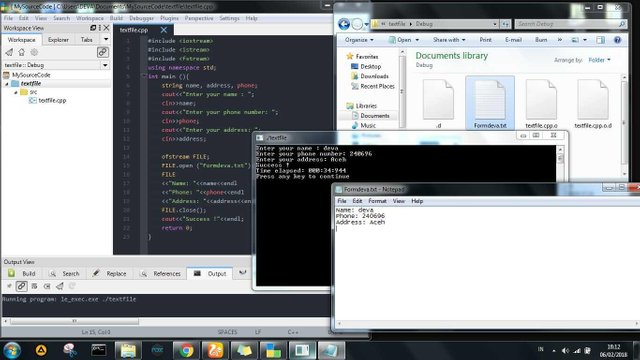
Task: Select the Formdeva.txt file
Action: (x=490, y=103)
